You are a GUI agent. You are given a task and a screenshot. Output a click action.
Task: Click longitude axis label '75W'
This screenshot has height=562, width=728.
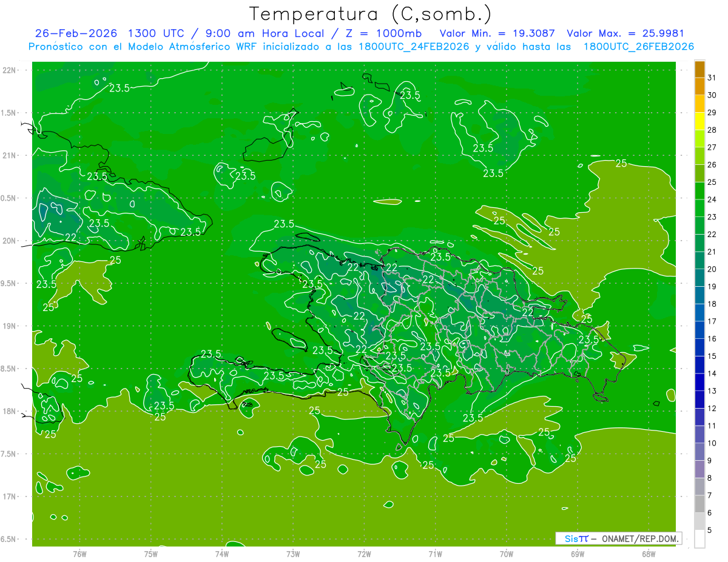tap(150, 554)
